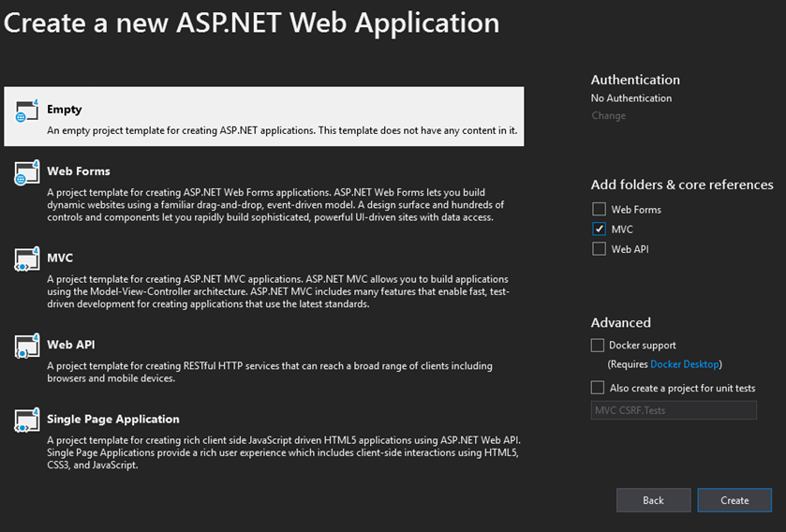The image size is (786, 532).
Task: Click the Empty template icon
Action: [x=26, y=111]
